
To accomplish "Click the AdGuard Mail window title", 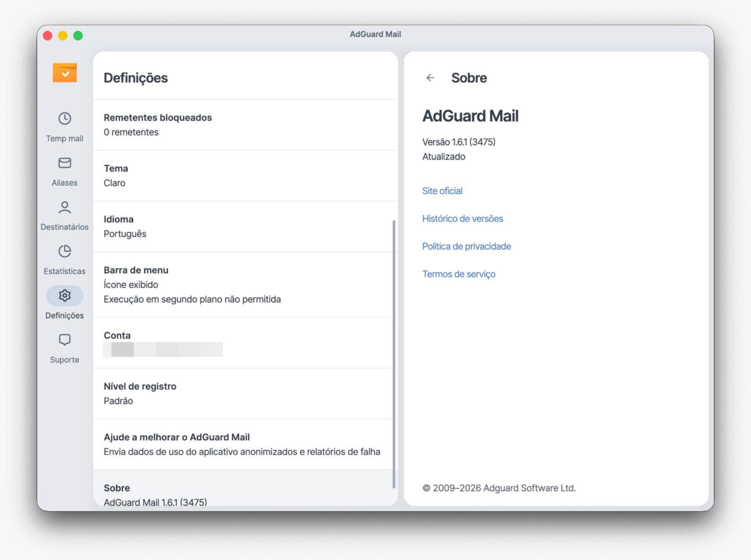I will pos(375,34).
